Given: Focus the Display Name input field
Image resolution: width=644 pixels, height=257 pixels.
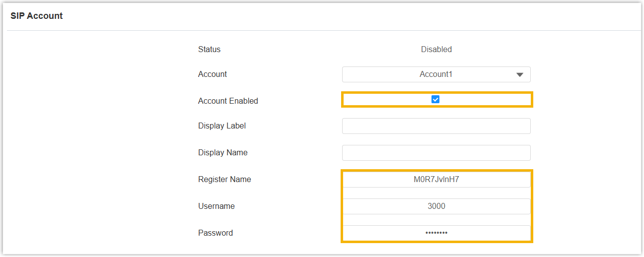Looking at the screenshot, I should point(436,153).
